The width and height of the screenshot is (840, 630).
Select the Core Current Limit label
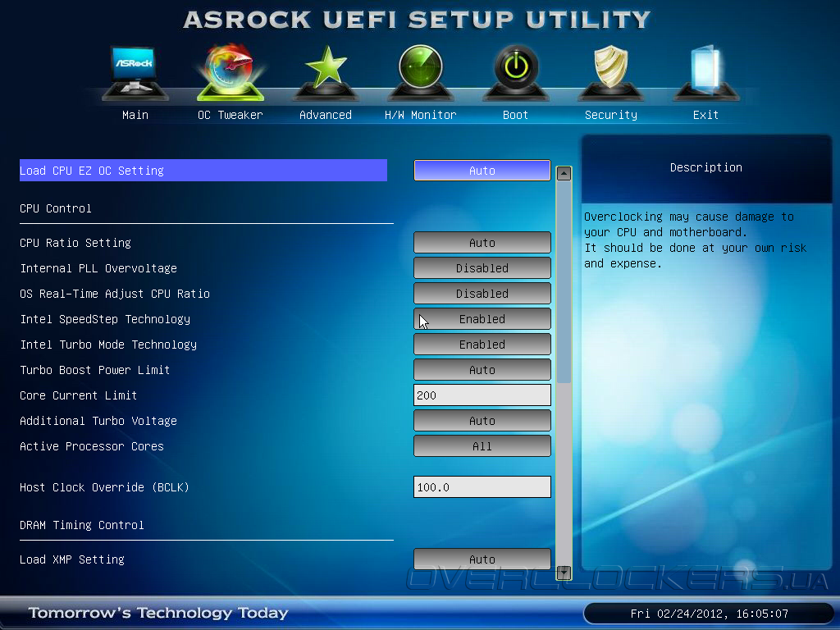[x=78, y=395]
